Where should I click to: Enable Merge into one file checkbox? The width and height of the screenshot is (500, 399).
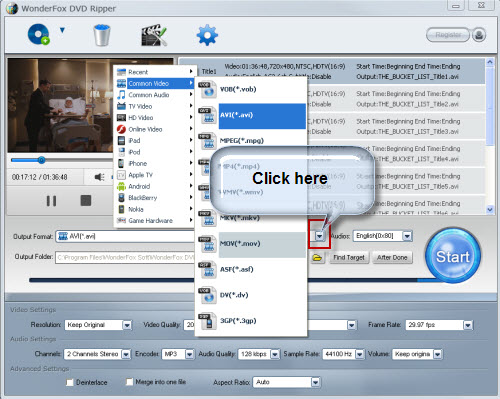(129, 382)
